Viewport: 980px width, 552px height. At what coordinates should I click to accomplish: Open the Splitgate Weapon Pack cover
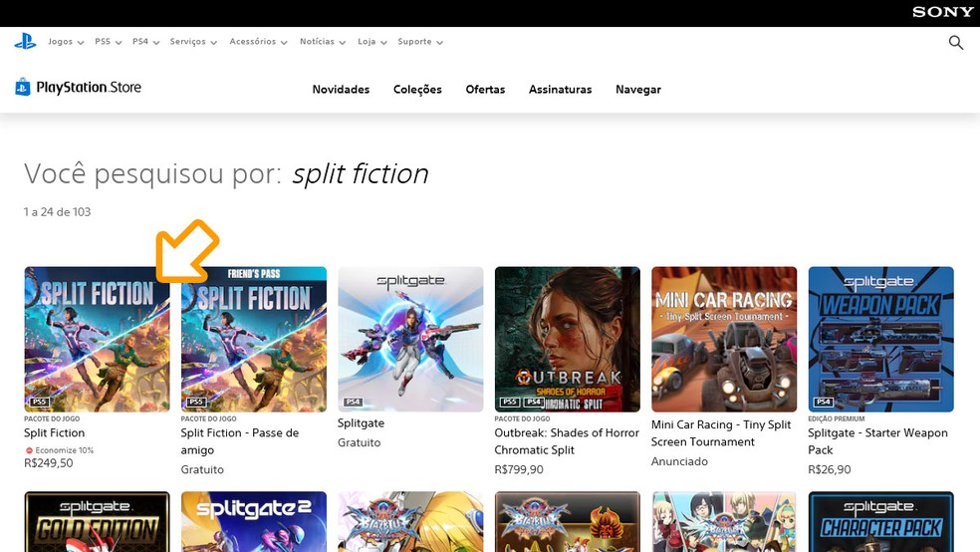point(881,340)
